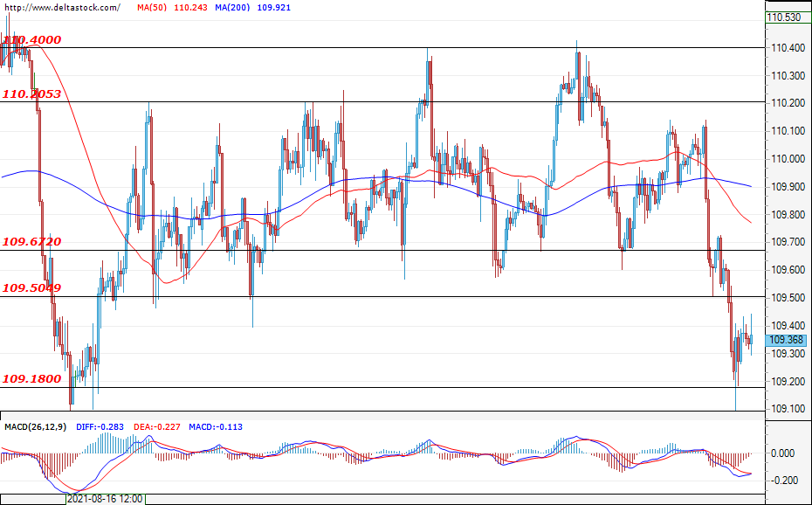Click the MACD:-0.113 value
Screen dimensions: 812x505
(216, 426)
